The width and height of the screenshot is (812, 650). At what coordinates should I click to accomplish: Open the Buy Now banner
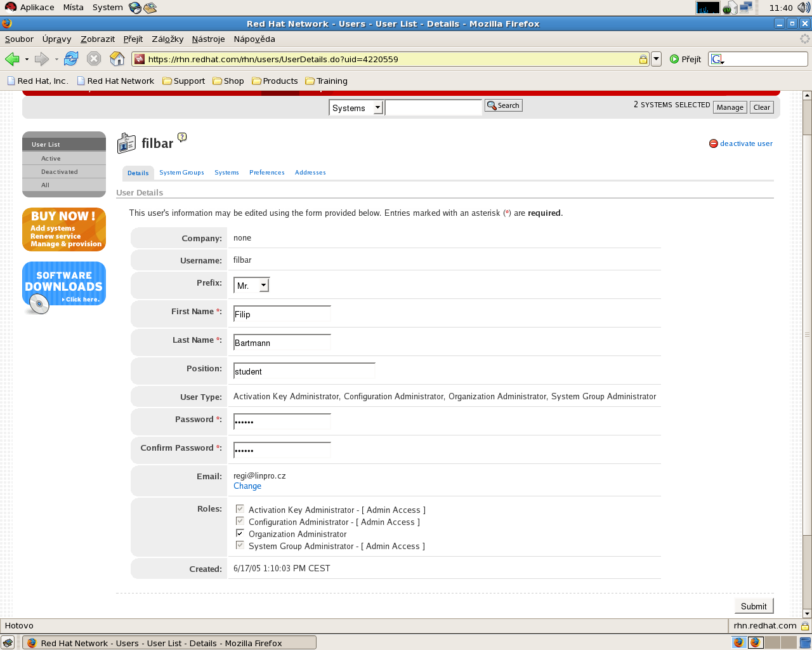(64, 229)
